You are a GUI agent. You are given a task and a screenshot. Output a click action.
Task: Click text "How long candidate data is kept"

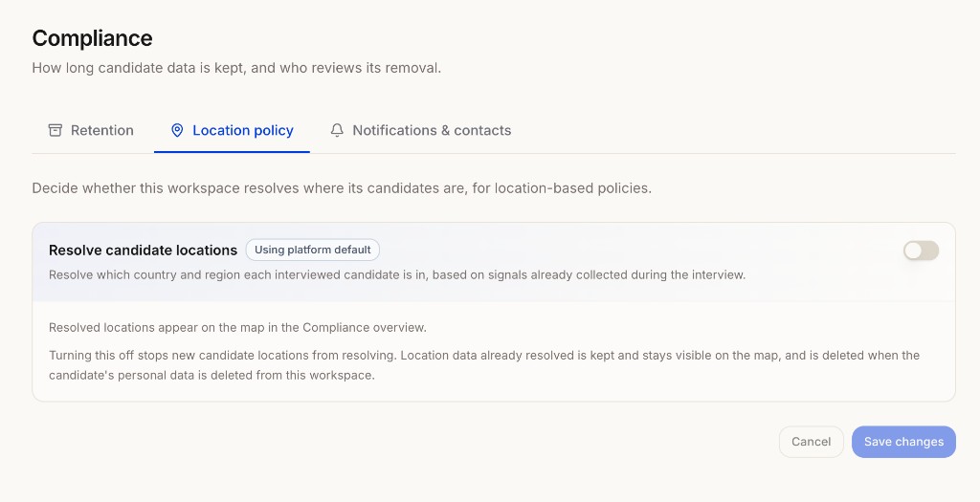pos(138,68)
